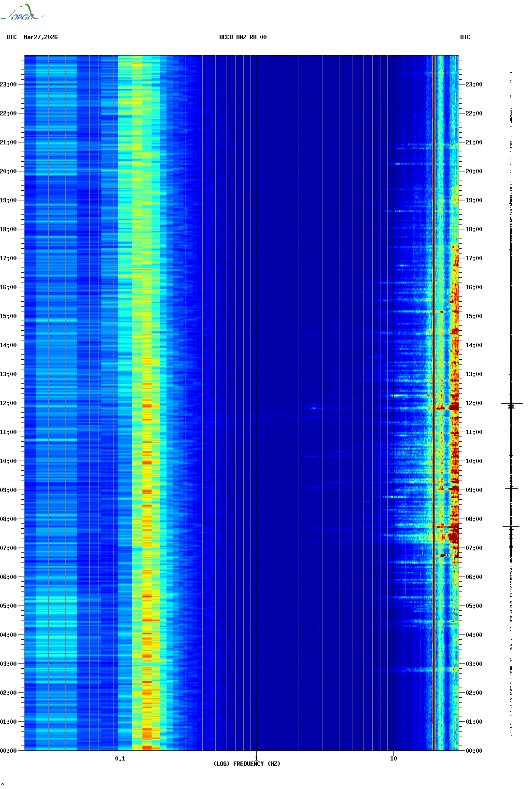Image resolution: width=532 pixels, height=789 pixels.
Task: Click the OGS logo in the corner
Action: click(22, 13)
